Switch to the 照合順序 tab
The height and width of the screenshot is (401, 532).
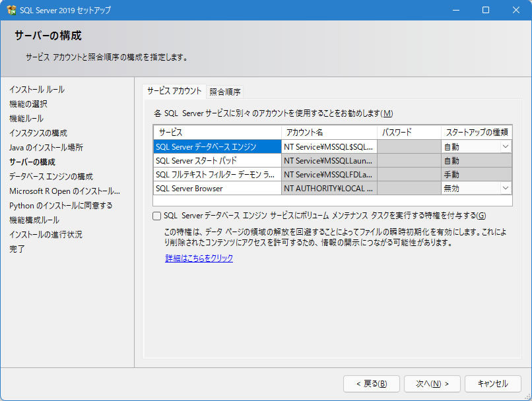pyautogui.click(x=225, y=92)
